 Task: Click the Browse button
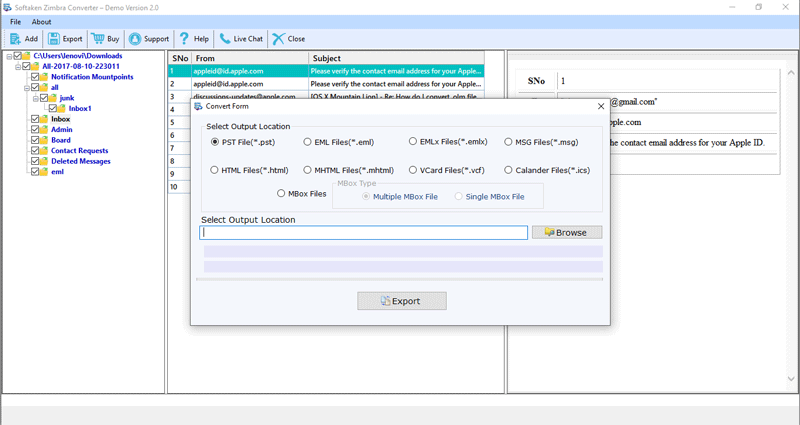(567, 233)
